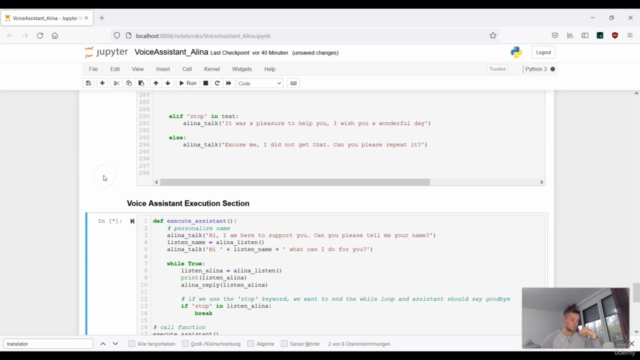Click the cell's horizontal scrollbar thumb
This screenshot has height=360, width=640.
295,182
